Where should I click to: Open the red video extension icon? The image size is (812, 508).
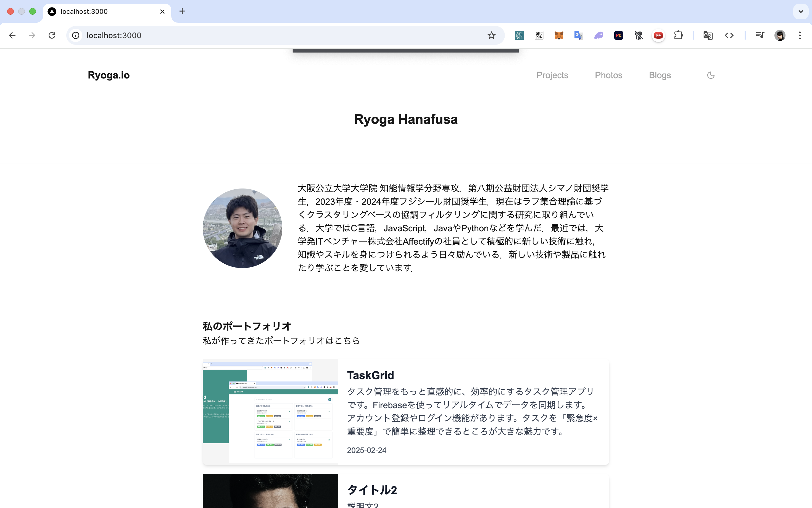(658, 35)
